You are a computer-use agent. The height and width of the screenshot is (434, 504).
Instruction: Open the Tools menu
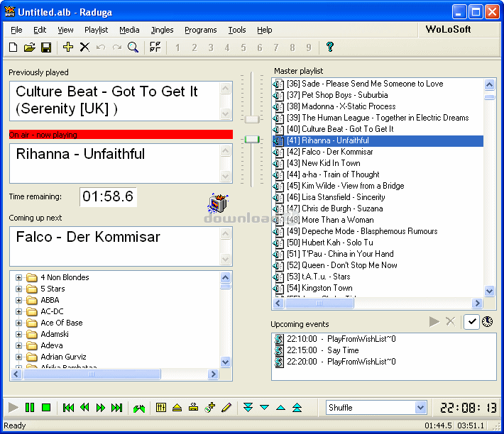point(237,30)
